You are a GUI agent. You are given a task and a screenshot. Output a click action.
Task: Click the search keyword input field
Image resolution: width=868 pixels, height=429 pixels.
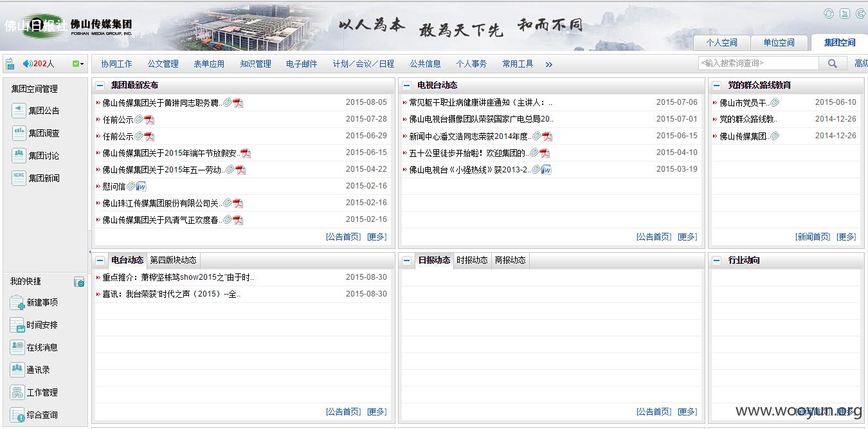758,63
